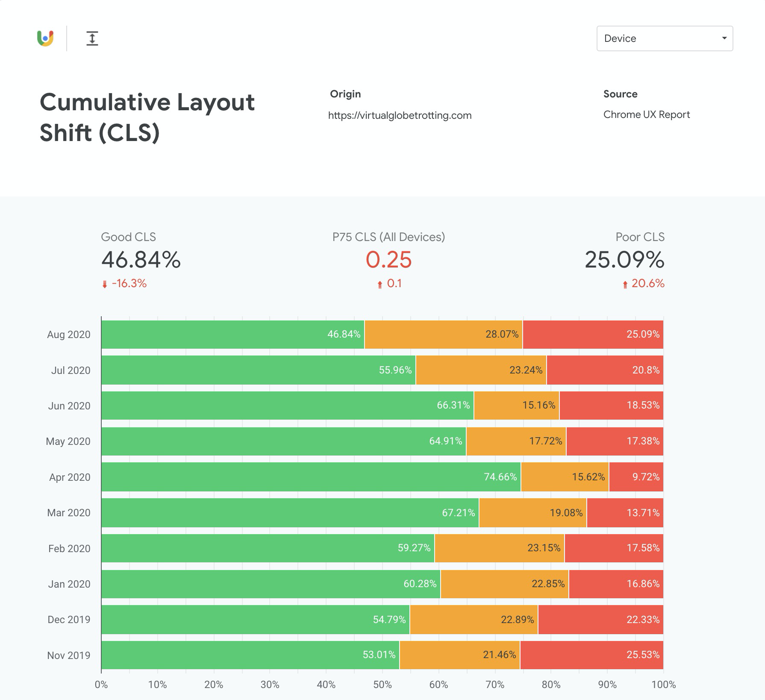Image resolution: width=765 pixels, height=700 pixels.
Task: Click the Poor CLS 25.09% value
Action: (x=624, y=260)
